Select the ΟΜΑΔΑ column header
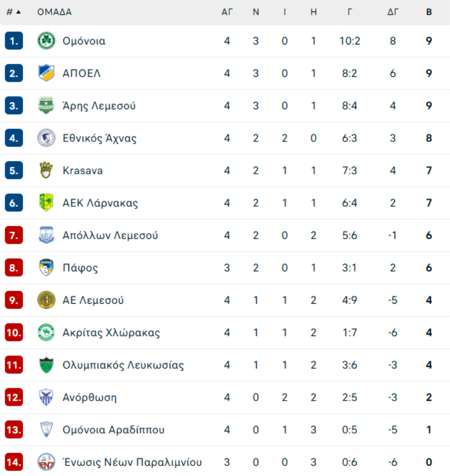 [54, 12]
